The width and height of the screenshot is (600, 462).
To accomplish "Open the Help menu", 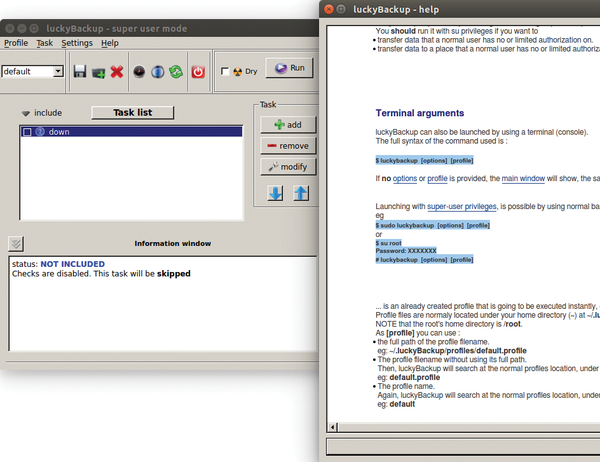I will tap(110, 43).
